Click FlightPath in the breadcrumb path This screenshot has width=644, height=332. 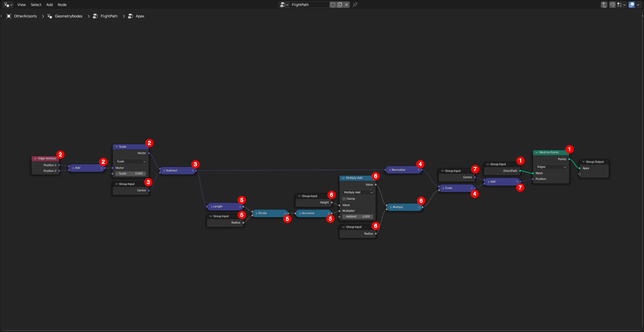[x=109, y=16]
